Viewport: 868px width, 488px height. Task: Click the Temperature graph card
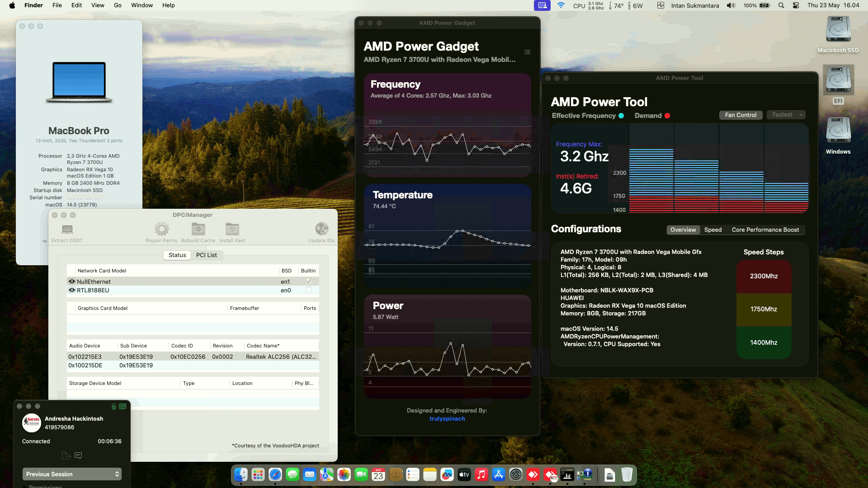click(x=448, y=235)
